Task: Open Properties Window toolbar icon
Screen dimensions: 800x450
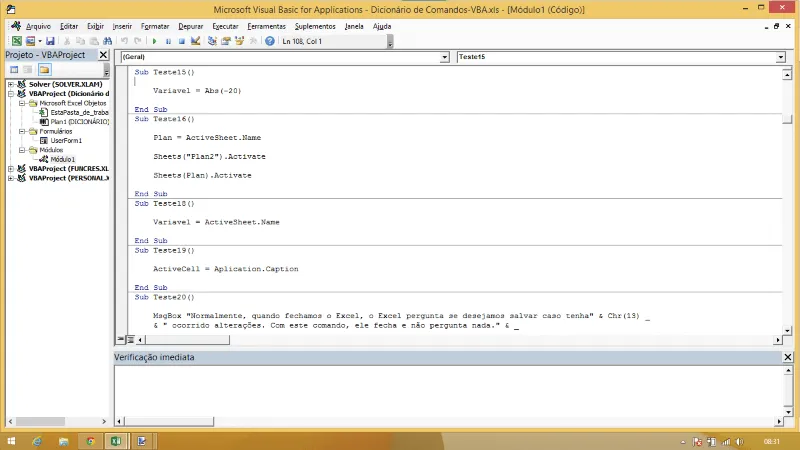Action: (x=226, y=41)
